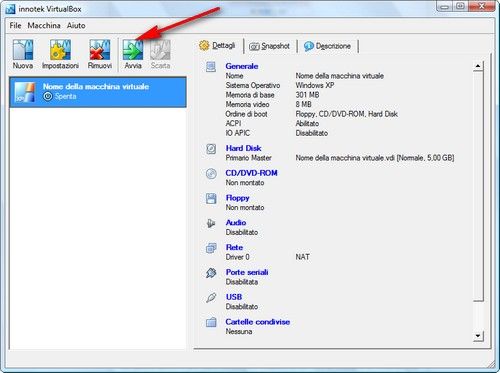Click the 'NAT' network driver value

pos(302,257)
